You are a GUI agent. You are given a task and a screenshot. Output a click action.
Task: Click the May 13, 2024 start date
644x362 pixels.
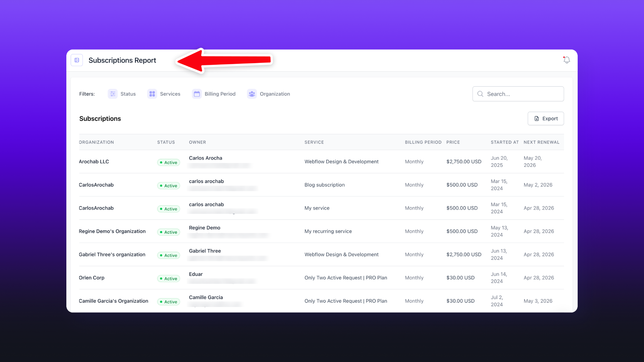pyautogui.click(x=499, y=231)
